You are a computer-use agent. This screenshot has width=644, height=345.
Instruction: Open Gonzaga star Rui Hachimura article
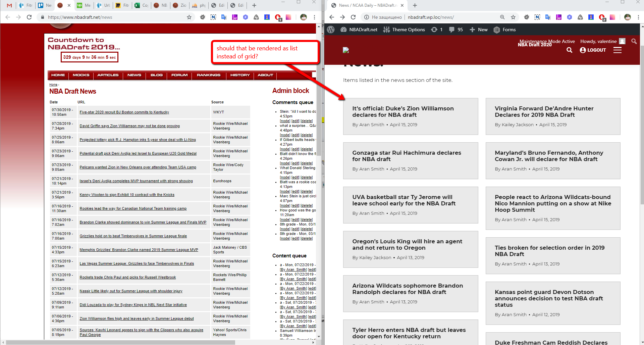[x=407, y=156]
